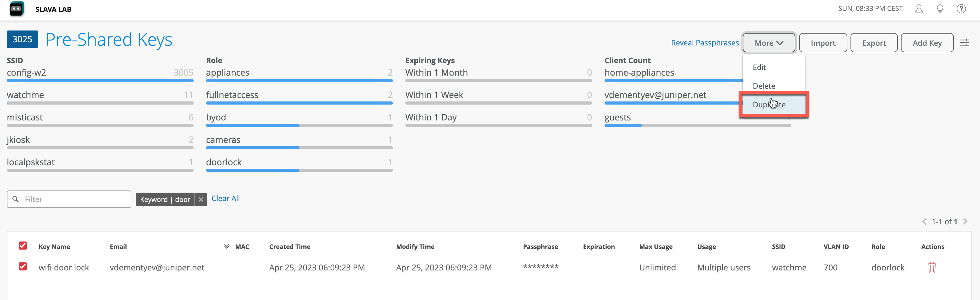Expand the More dropdown button
The height and width of the screenshot is (300, 980).
(x=769, y=43)
